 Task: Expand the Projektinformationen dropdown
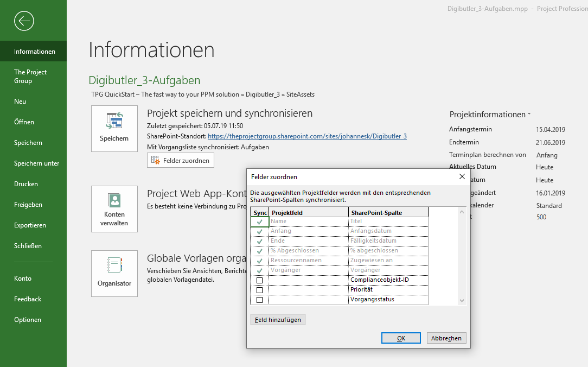490,115
